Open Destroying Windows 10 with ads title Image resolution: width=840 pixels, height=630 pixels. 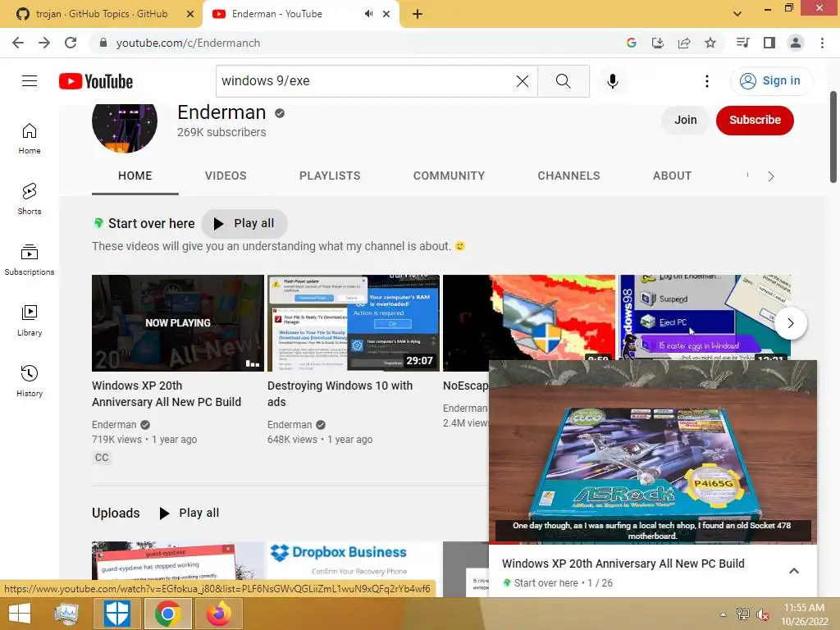click(x=340, y=394)
